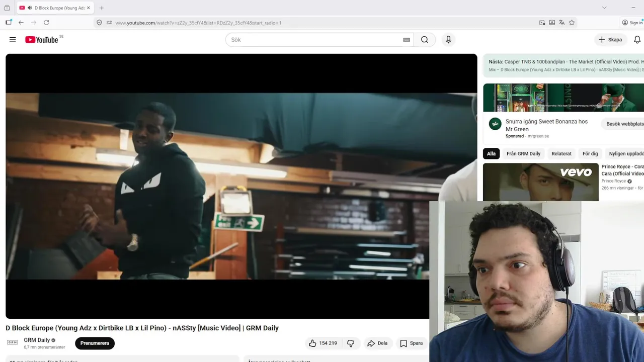This screenshot has width=644, height=362.
Task: Click the D Block Europe video title
Action: [142, 328]
